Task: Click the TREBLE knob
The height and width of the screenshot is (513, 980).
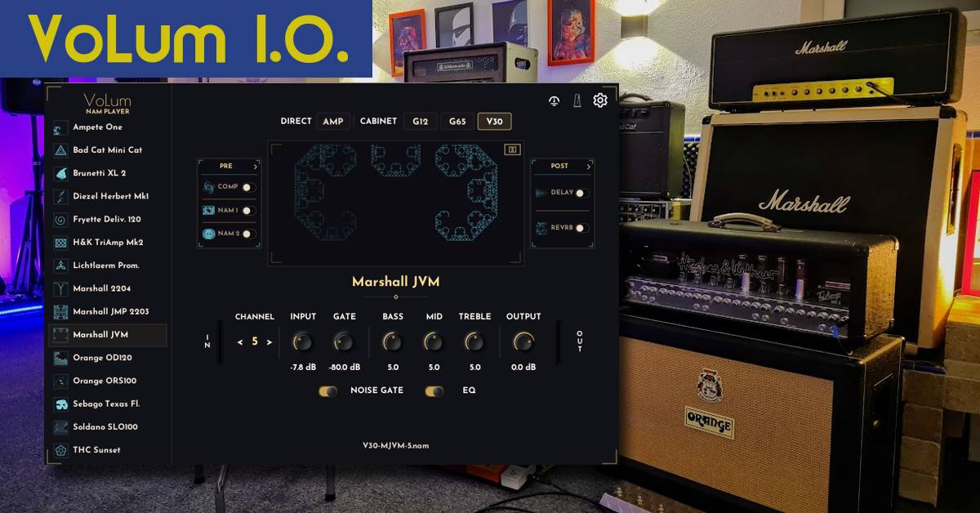Action: (474, 341)
